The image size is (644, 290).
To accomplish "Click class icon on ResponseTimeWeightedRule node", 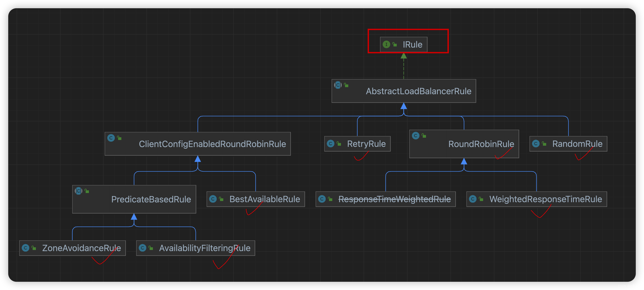I will (322, 199).
